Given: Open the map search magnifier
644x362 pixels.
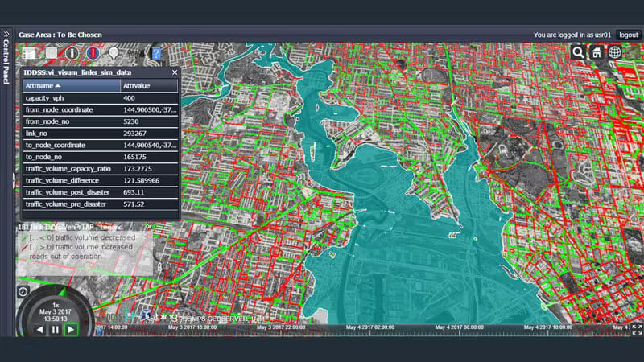Looking at the screenshot, I should click(x=578, y=52).
